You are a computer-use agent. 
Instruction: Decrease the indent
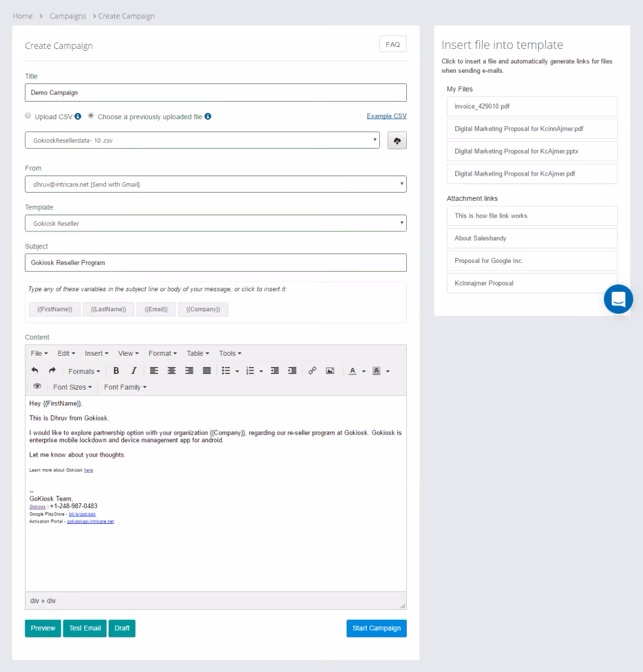[x=275, y=371]
